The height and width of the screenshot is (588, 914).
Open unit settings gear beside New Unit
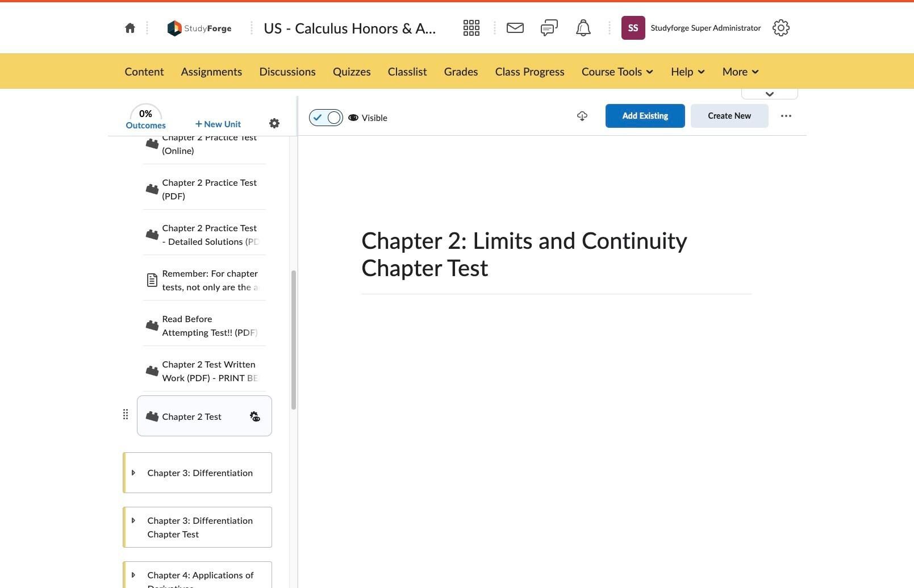[274, 123]
